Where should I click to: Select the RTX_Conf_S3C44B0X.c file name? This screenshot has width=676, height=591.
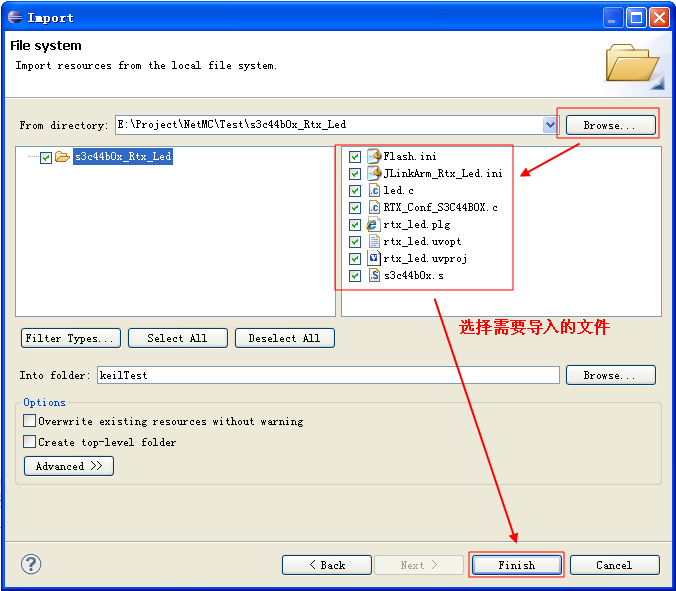click(440, 207)
